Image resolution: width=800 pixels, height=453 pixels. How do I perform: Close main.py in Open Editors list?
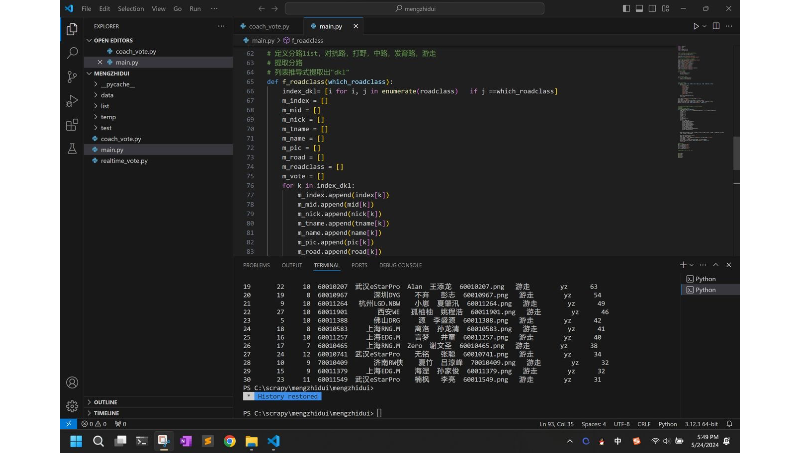pos(100,62)
